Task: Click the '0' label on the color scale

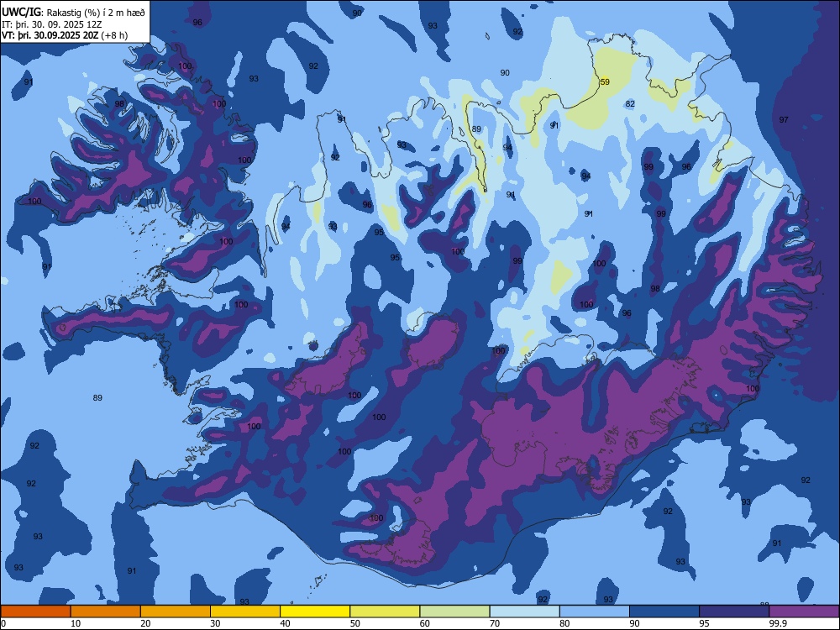Action: 3,623
